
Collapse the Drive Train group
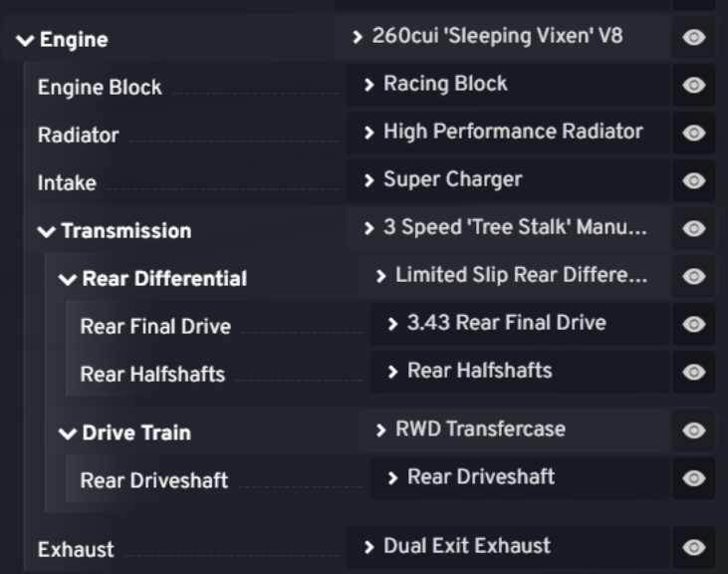[x=67, y=433]
